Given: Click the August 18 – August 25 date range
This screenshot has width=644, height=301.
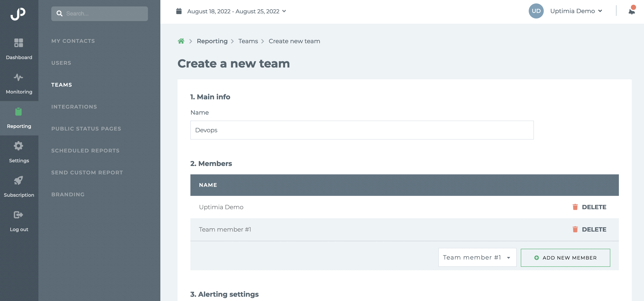Looking at the screenshot, I should [x=233, y=11].
